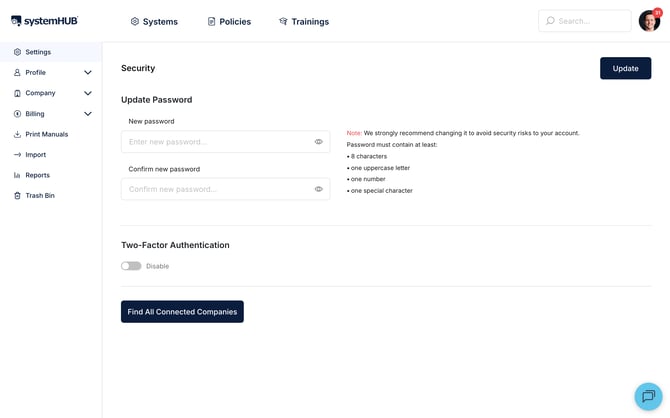Open the Policies tab

click(x=229, y=21)
